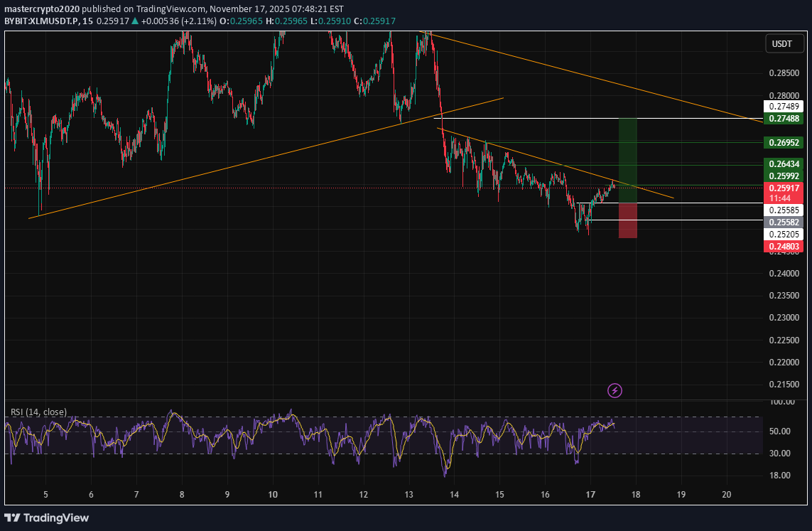Select the red stop-loss zone
812x531 pixels.
(627, 220)
